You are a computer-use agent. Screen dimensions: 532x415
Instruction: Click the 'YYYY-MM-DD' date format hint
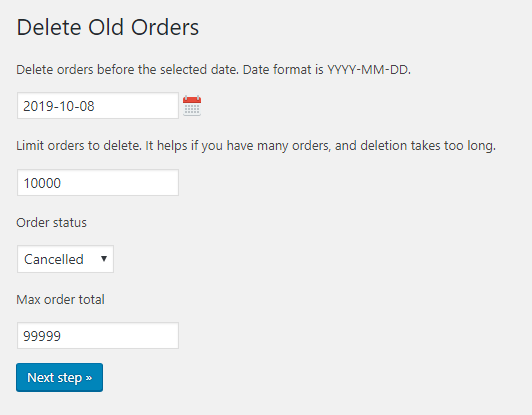367,70
